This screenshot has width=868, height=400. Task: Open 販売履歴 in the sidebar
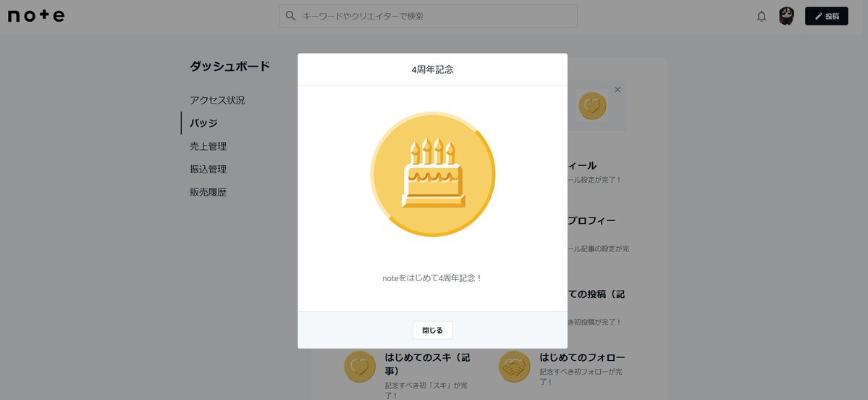pyautogui.click(x=208, y=192)
